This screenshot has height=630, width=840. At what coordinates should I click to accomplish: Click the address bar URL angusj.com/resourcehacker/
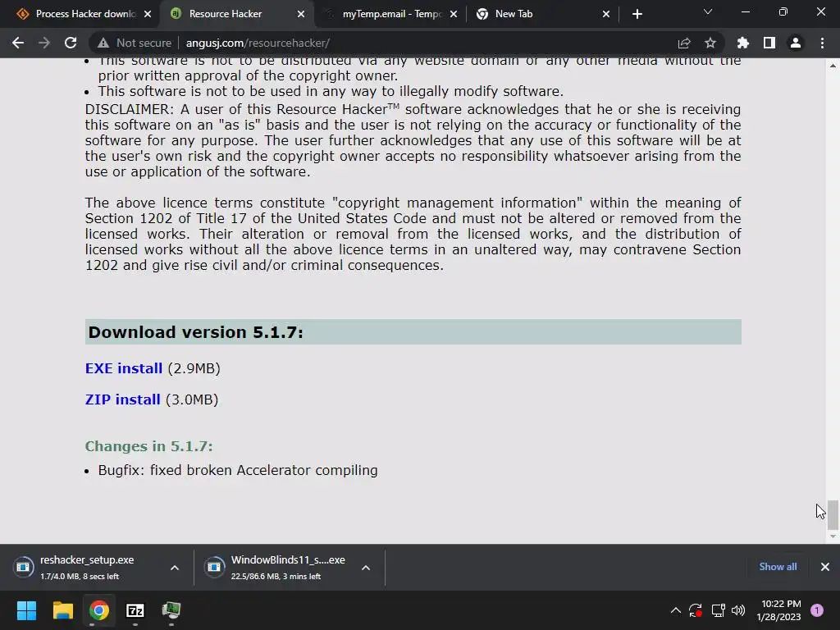click(x=258, y=43)
